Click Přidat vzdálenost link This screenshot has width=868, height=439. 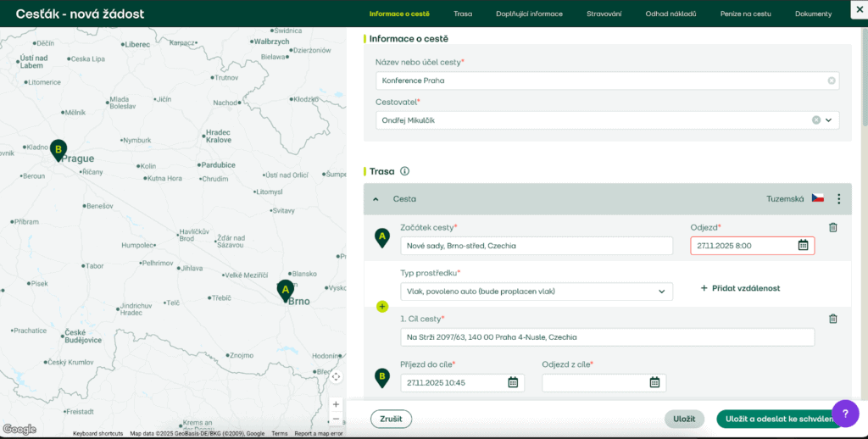point(740,288)
